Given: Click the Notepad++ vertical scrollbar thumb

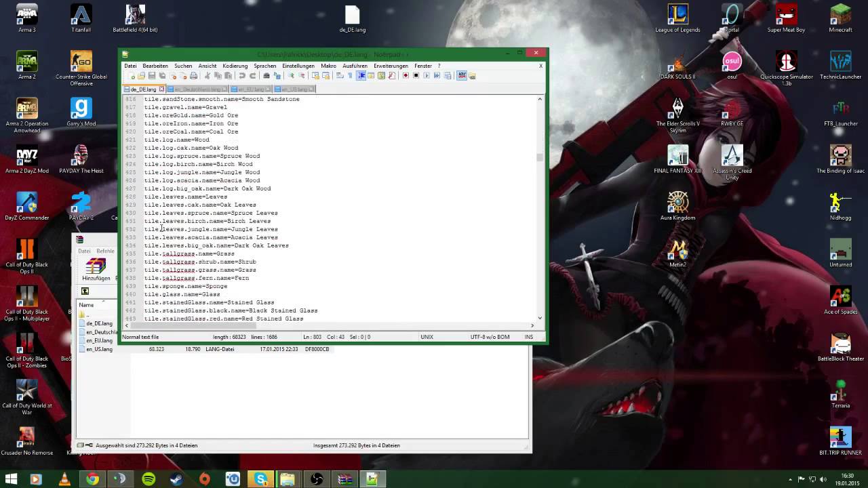Looking at the screenshot, I should pos(540,157).
